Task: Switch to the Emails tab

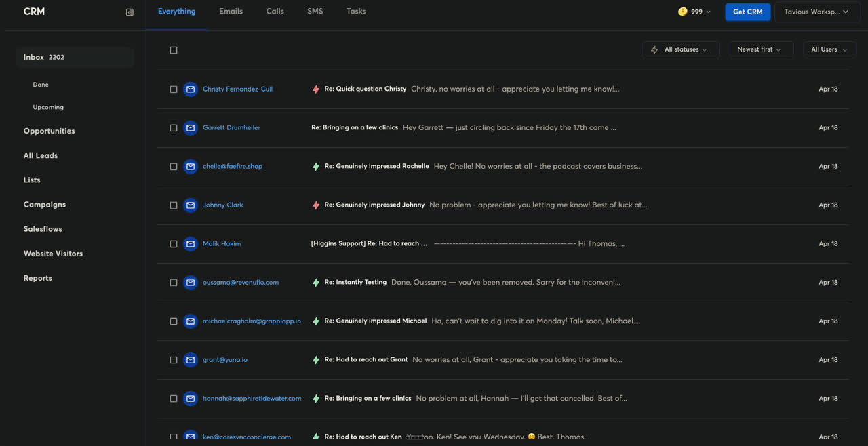Action: pos(231,11)
